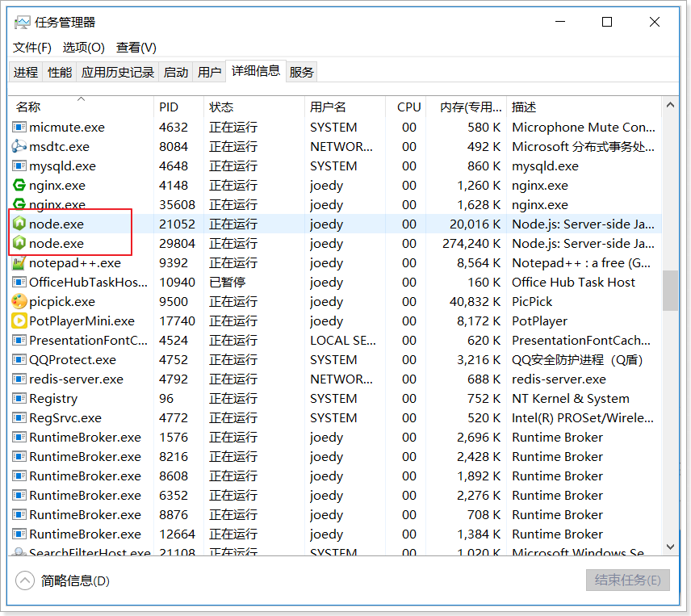Open the 查看(V) menu
The height and width of the screenshot is (616, 691).
[136, 47]
